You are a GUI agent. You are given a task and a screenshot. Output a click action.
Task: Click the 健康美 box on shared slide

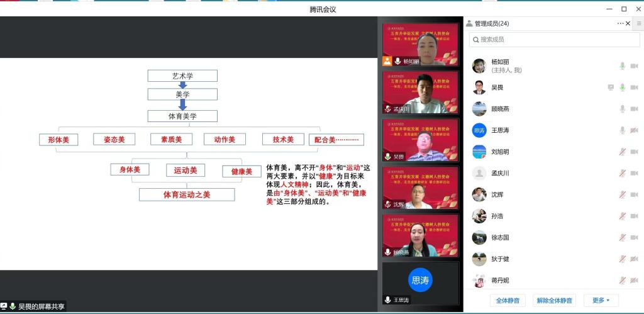coord(241,171)
